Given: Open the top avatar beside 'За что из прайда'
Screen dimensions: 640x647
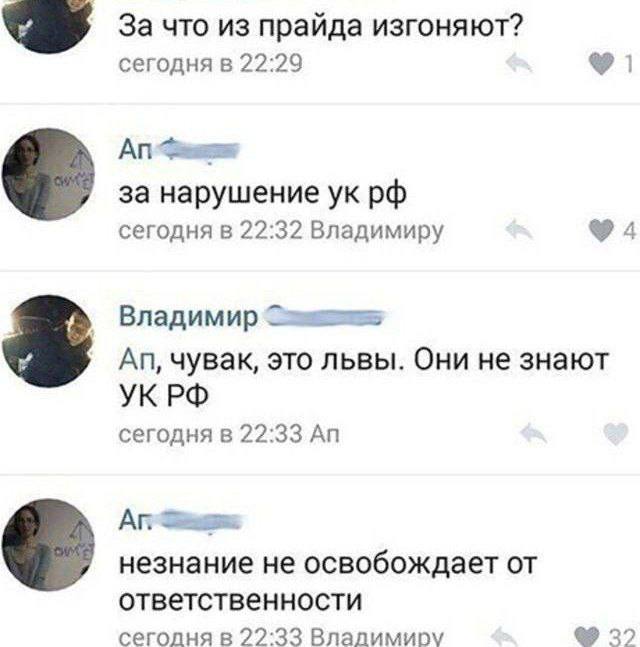Looking at the screenshot, I should pyautogui.click(x=48, y=23).
